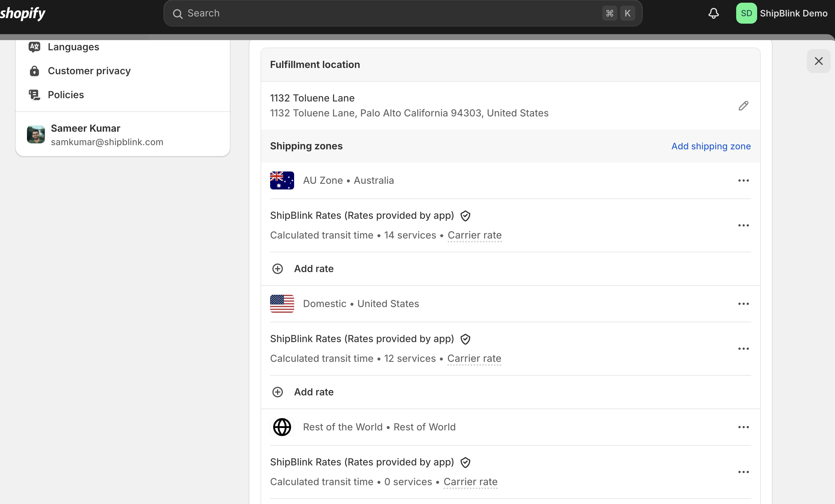Click the Australia flag icon
Viewport: 835px width, 504px height.
282,180
